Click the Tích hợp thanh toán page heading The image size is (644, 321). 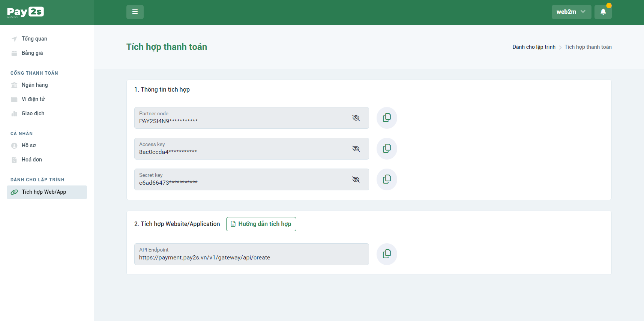pos(167,47)
